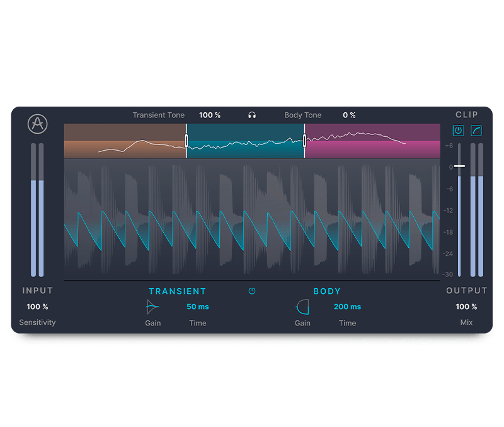
Task: Select the pink high frequency band
Action: click(372, 141)
